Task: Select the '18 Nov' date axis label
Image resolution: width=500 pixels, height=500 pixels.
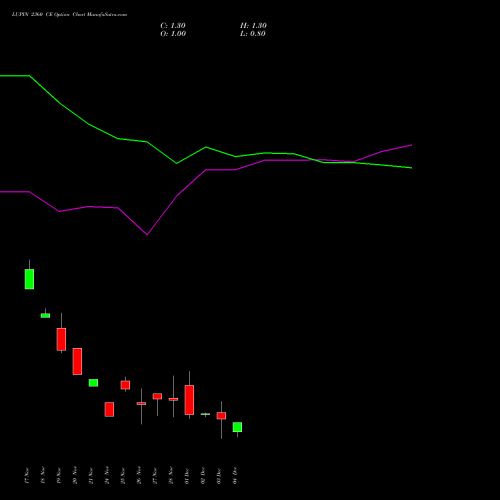Action: click(43, 475)
